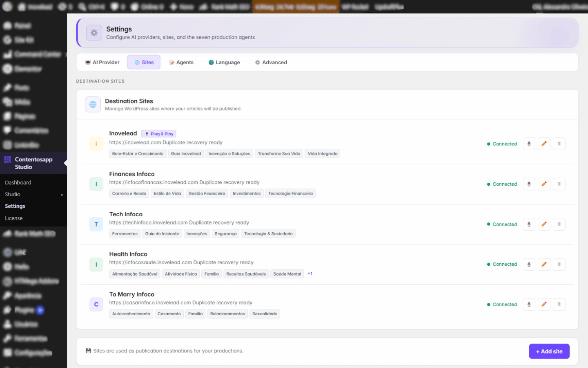
Task: Delete the To Marry Infoco site via trash
Action: 559,304
